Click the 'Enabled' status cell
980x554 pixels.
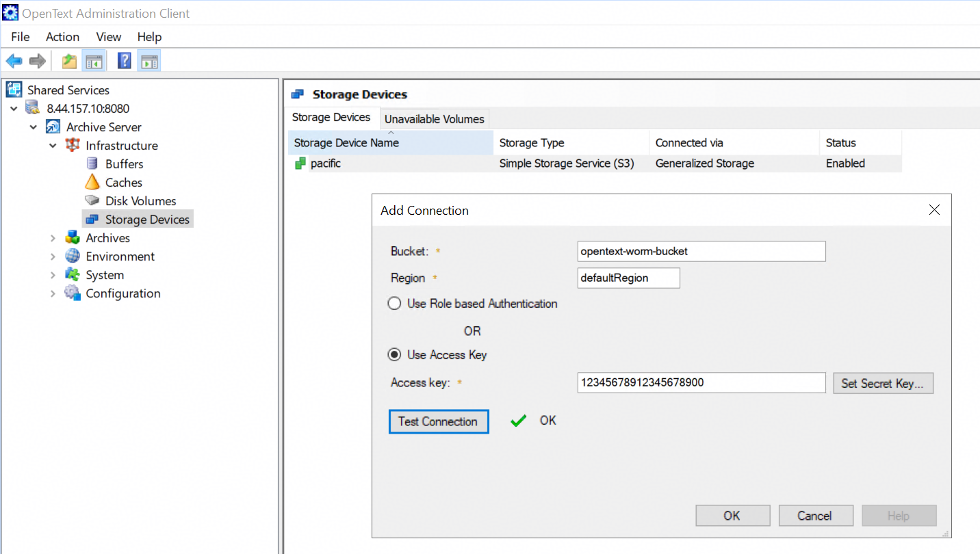click(845, 163)
